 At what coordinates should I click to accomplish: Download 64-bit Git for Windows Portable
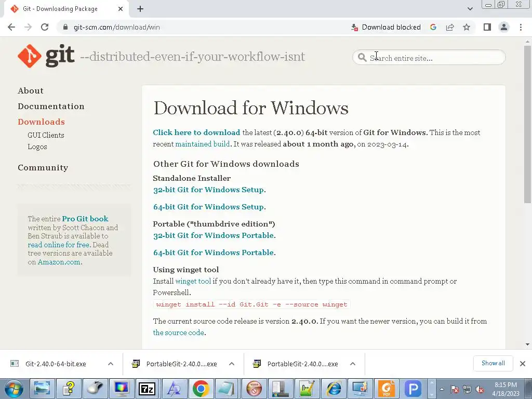coord(214,252)
